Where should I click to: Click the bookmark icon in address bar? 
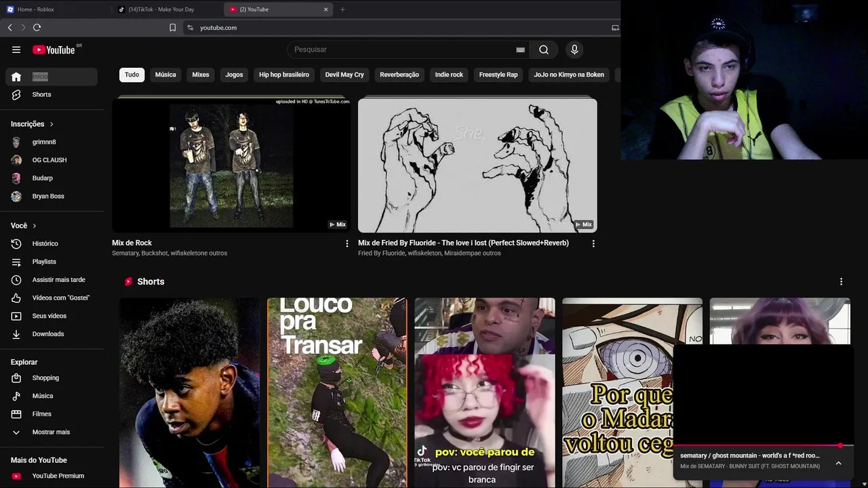(x=172, y=28)
